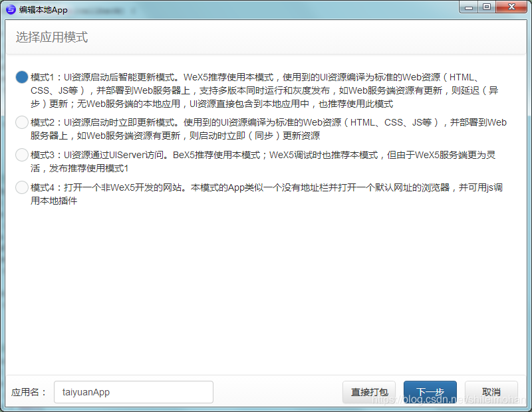Image resolution: width=532 pixels, height=412 pixels.
Task: Select the 模式2 radio button
Action: tap(22, 122)
